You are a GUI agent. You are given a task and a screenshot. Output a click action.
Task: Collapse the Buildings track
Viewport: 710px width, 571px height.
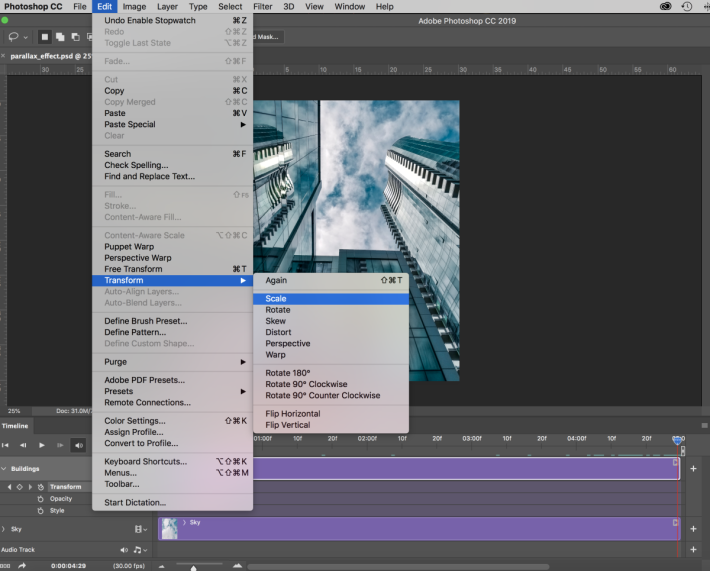4,469
